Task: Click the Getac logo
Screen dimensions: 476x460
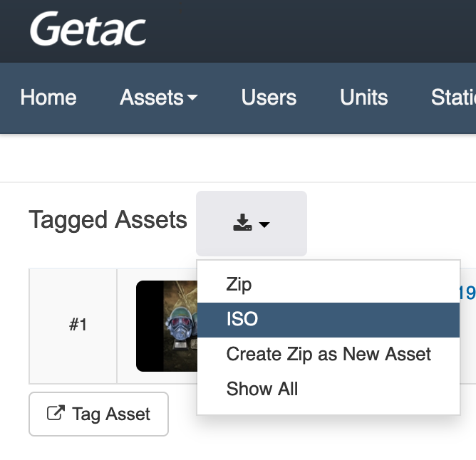Action: point(88,29)
